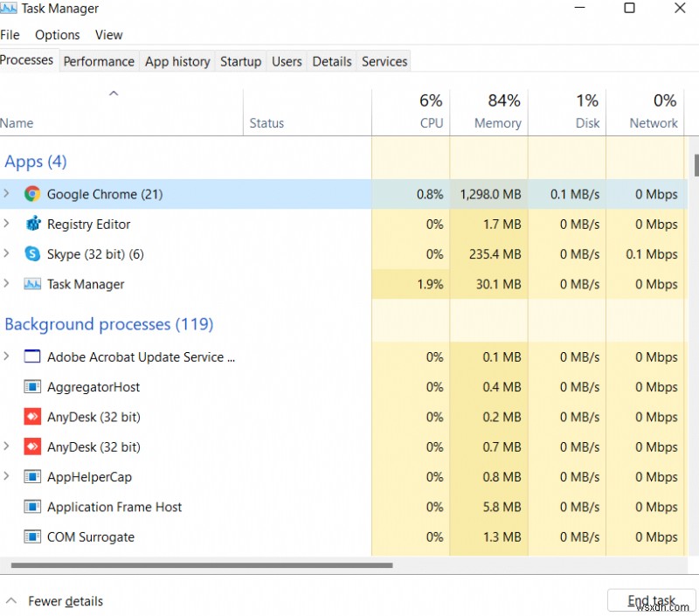Sort processes by Memory column header
This screenshot has width=699, height=616.
(497, 113)
